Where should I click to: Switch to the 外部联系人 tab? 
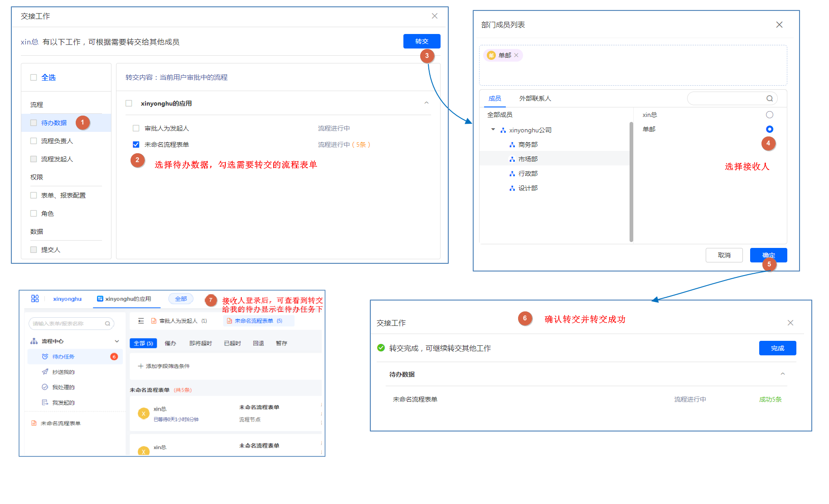535,98
